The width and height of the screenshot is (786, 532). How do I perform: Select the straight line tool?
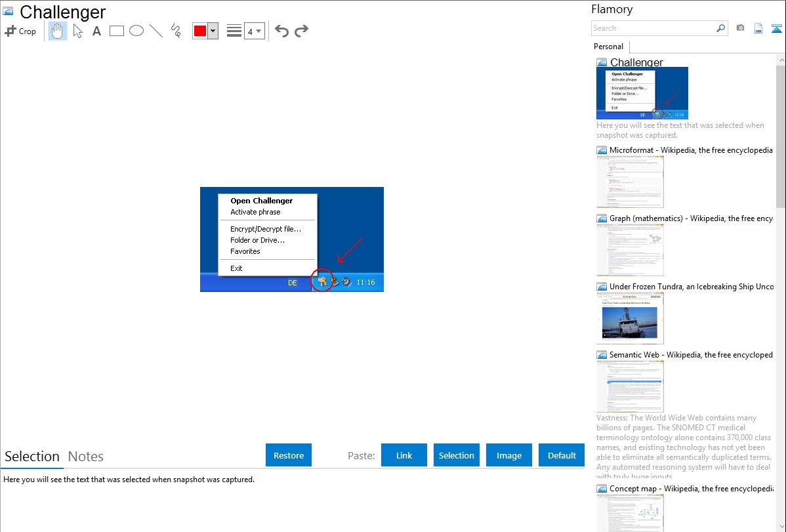(156, 31)
